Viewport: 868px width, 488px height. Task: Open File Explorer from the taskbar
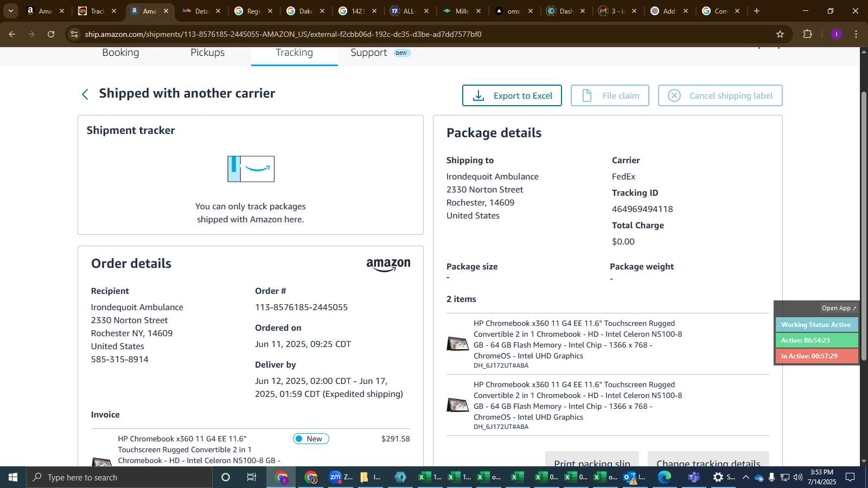point(370,477)
